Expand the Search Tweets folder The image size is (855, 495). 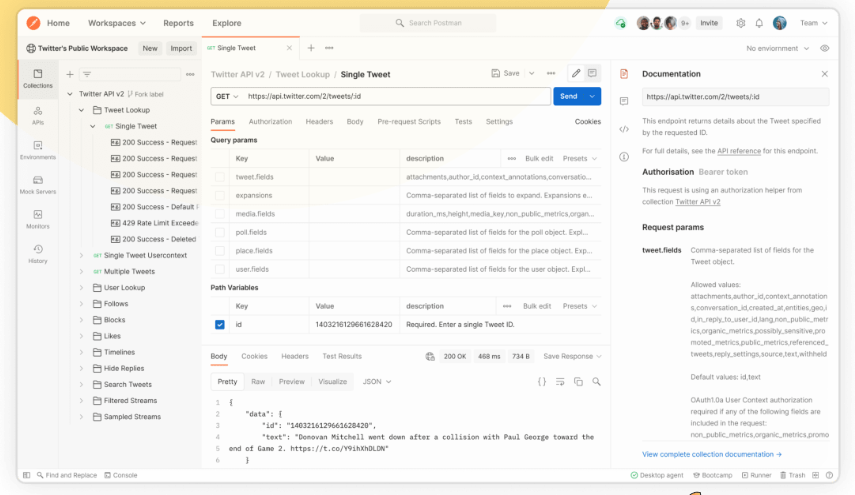81,384
